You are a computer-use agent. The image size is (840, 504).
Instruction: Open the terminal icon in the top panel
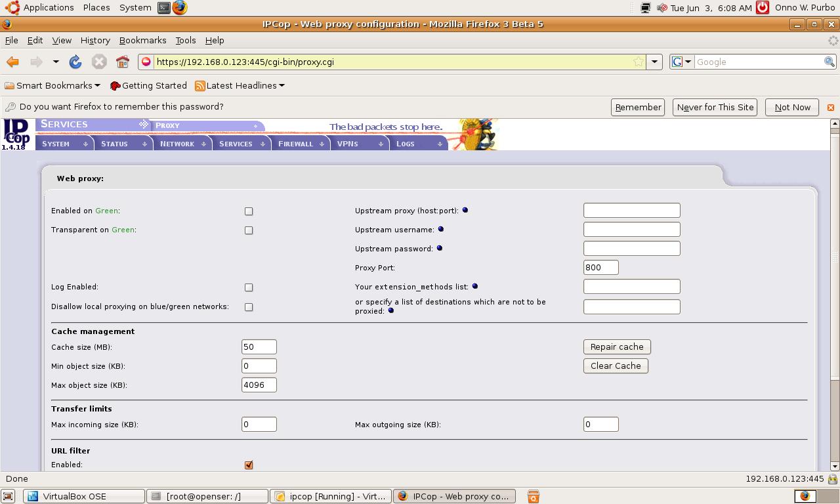coord(164,8)
